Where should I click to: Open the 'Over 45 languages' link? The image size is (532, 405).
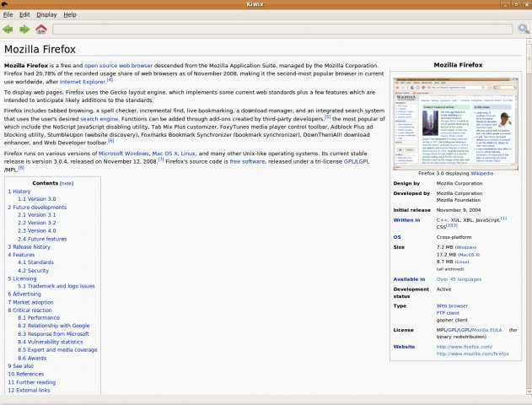click(459, 279)
